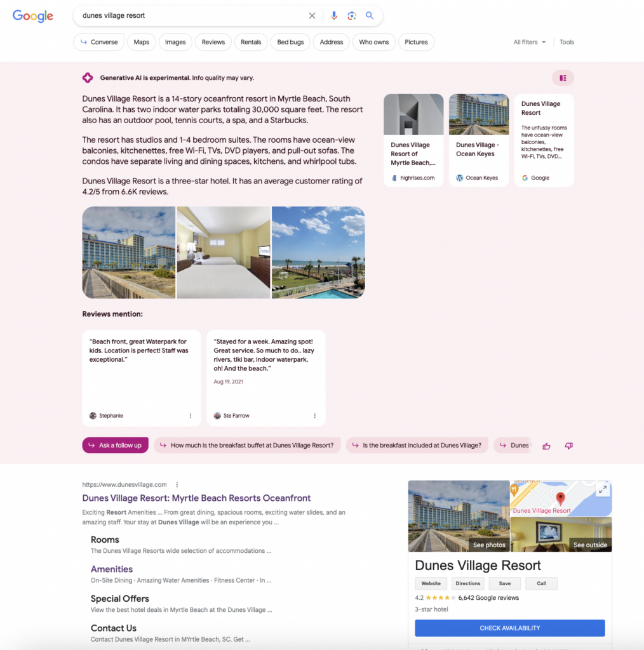View the pool and beach photo
644x650 pixels.
pos(318,253)
